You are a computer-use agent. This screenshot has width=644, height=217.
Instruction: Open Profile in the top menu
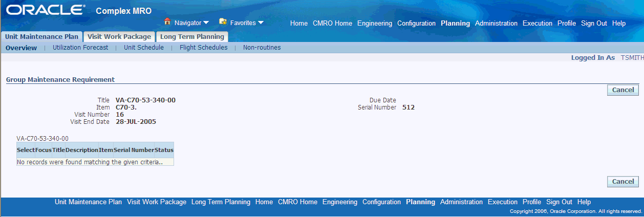pos(567,24)
